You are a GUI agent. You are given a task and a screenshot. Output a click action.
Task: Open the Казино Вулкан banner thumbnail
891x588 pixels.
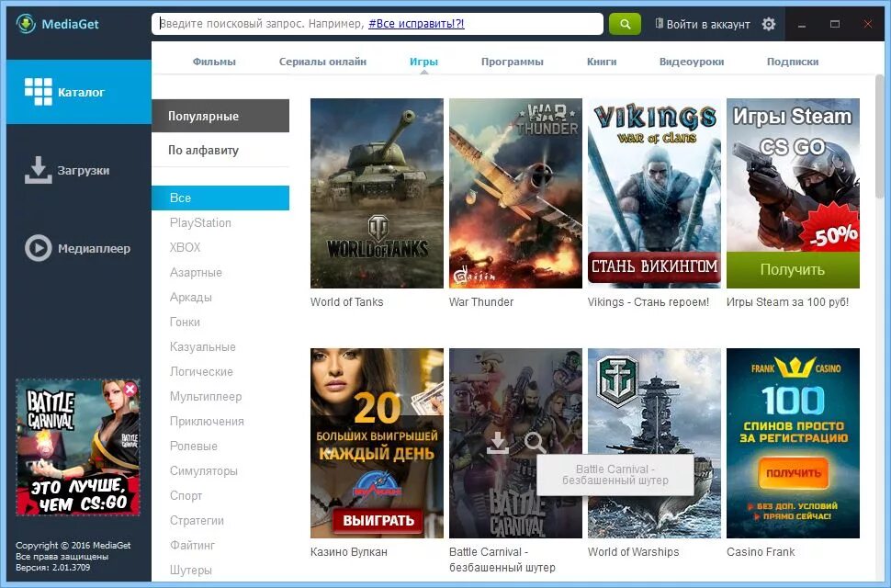point(377,443)
